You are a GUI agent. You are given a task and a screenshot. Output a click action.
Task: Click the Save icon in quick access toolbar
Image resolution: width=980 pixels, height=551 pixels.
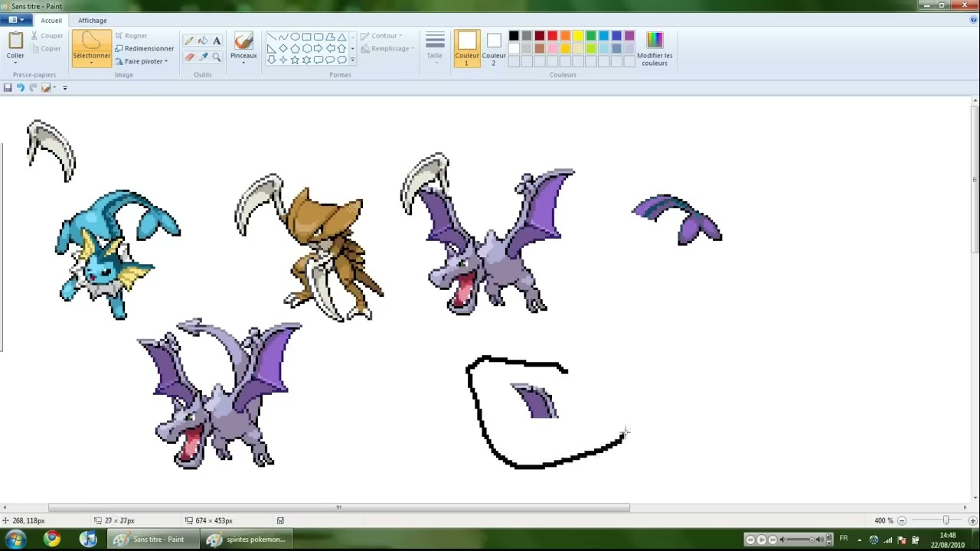8,88
